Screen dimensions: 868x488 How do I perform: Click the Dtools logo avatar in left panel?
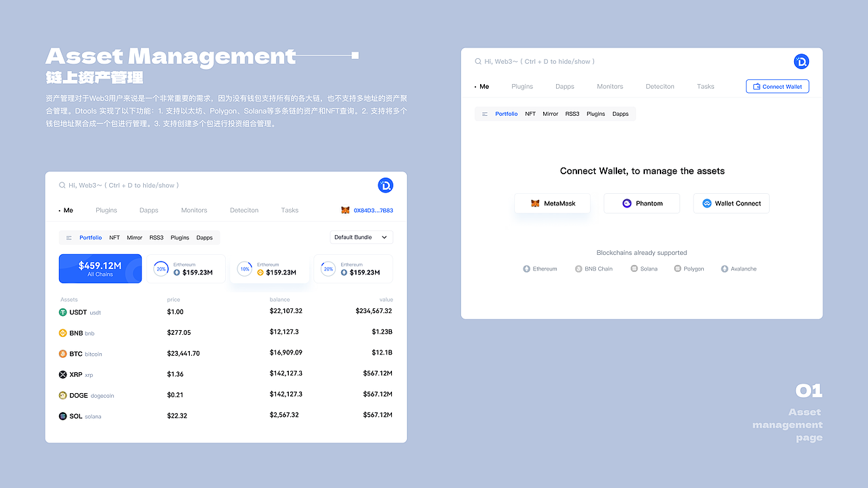[385, 185]
